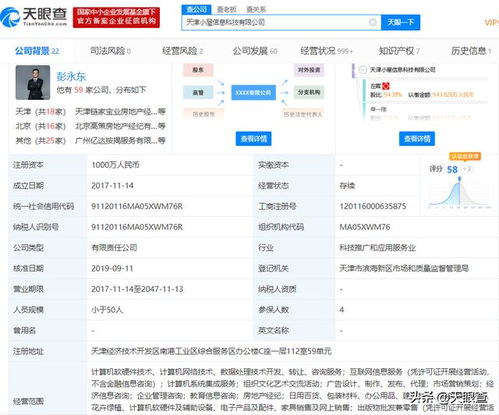Click the organization code MA05XWM76
499x415 pixels.
click(365, 227)
